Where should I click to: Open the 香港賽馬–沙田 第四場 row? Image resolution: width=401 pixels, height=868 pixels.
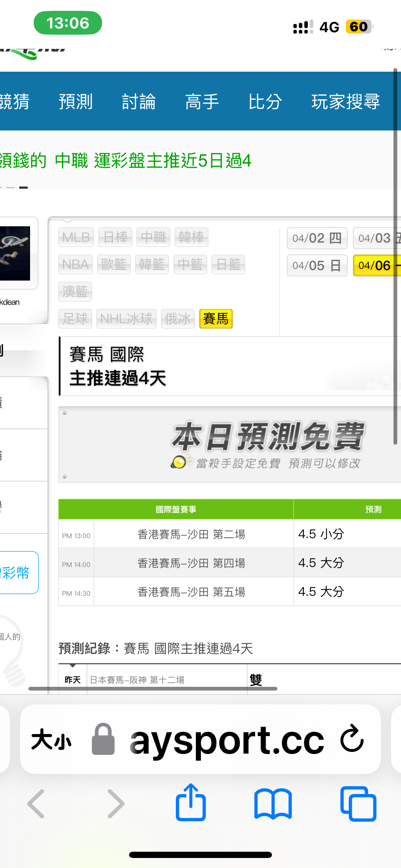pyautogui.click(x=191, y=563)
